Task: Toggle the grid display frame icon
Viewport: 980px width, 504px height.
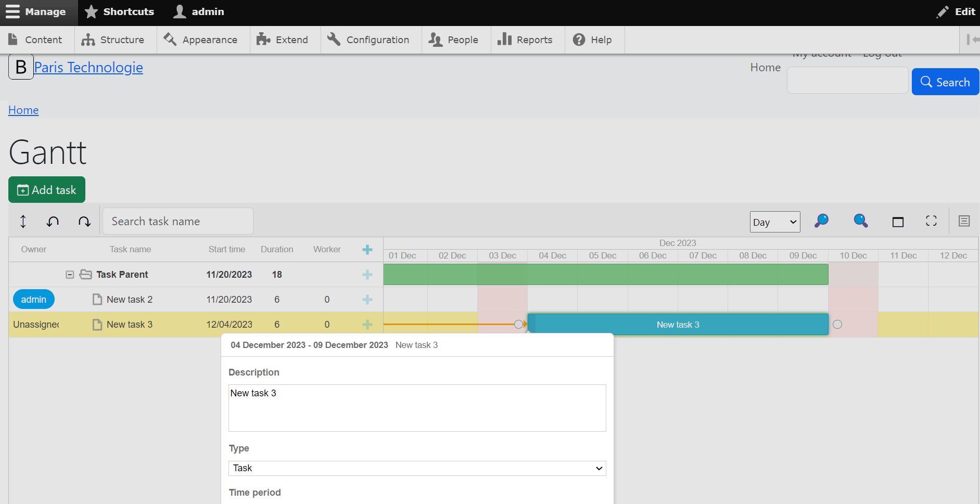Action: point(897,221)
